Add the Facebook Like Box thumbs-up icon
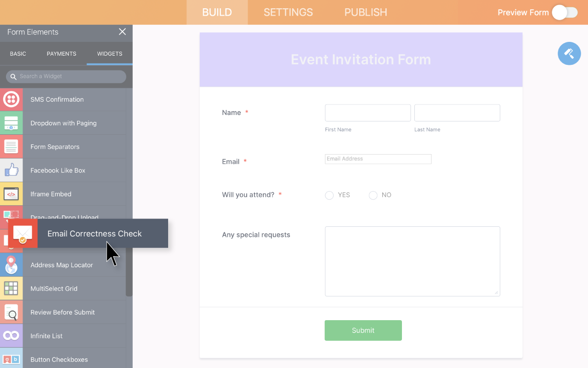The height and width of the screenshot is (368, 588). (11, 170)
